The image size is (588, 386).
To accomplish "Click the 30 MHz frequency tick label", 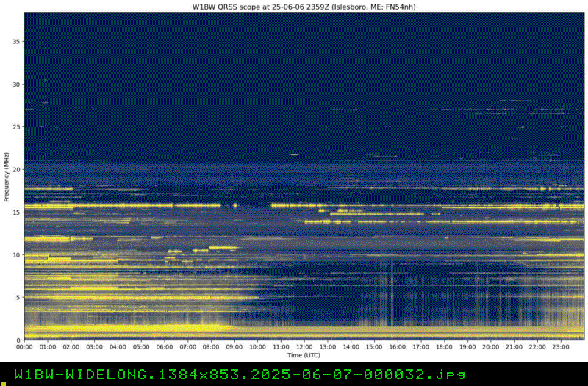I will click(x=16, y=85).
